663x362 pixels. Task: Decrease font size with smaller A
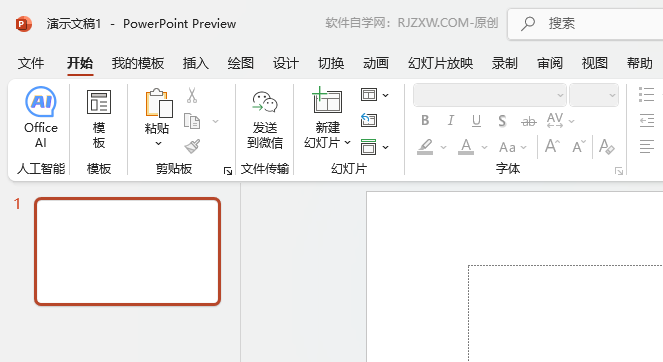(579, 146)
